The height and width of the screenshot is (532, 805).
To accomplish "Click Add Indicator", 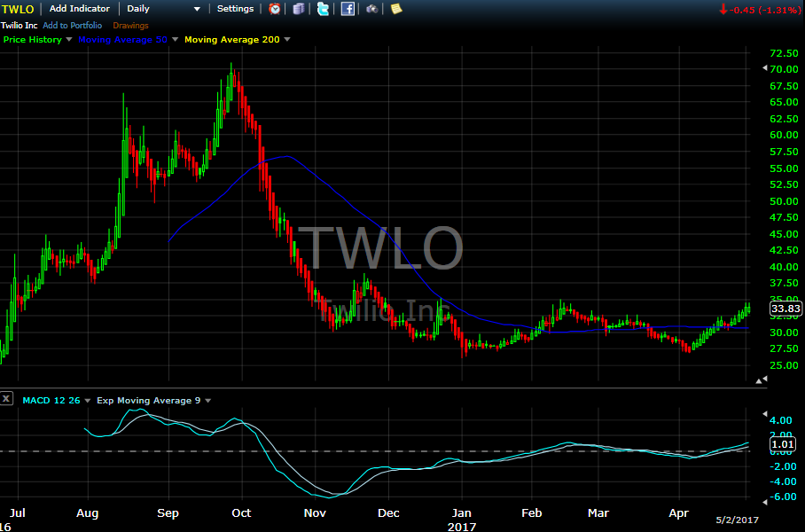I will point(80,9).
